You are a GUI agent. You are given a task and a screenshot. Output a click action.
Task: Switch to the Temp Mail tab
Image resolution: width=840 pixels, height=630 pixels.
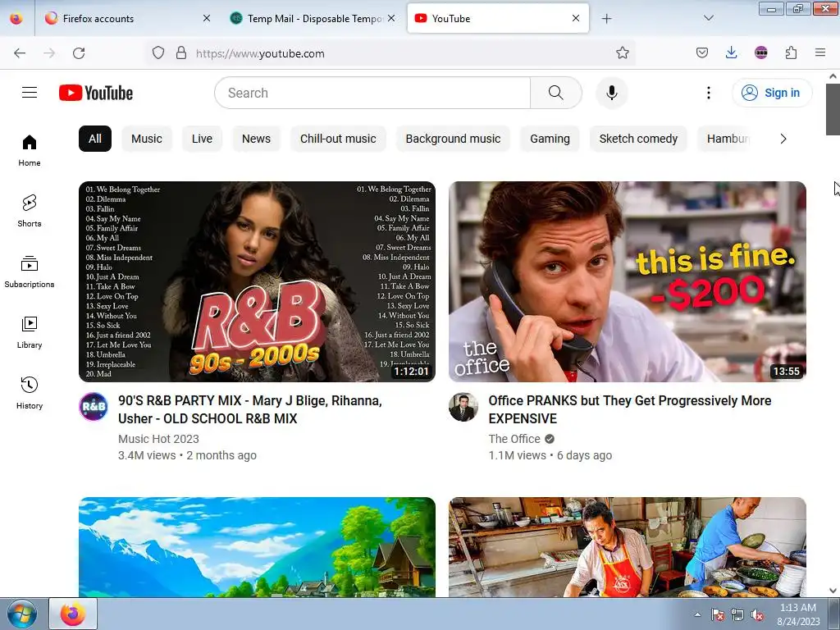click(x=313, y=19)
